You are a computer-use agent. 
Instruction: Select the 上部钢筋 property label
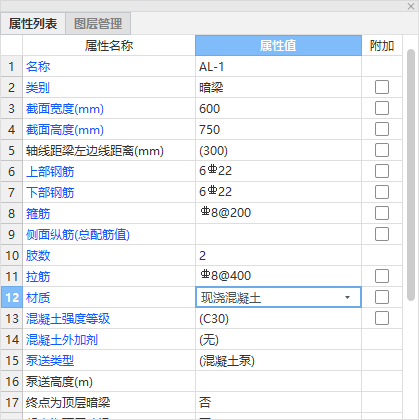50,172
